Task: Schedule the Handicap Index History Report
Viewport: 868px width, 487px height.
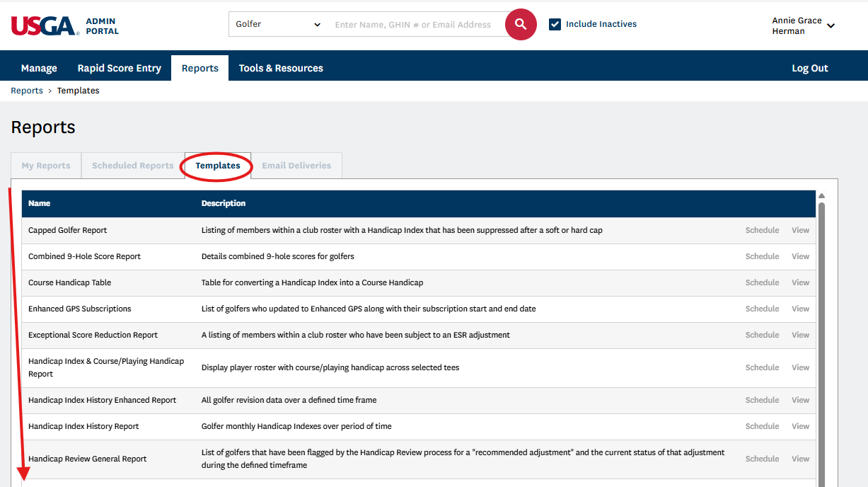Action: [762, 426]
